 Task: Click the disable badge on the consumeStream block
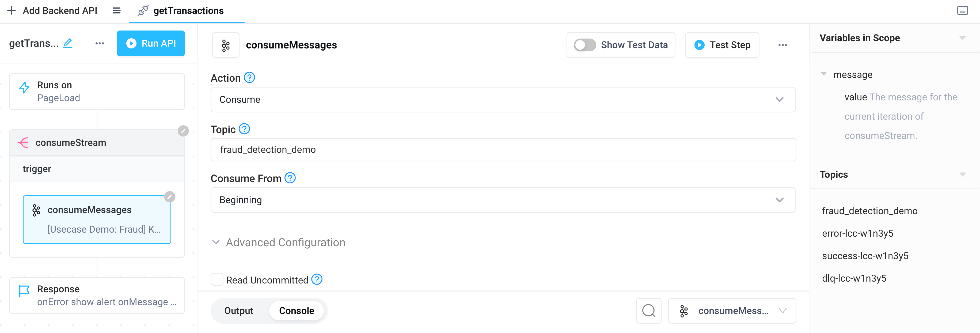click(x=183, y=131)
